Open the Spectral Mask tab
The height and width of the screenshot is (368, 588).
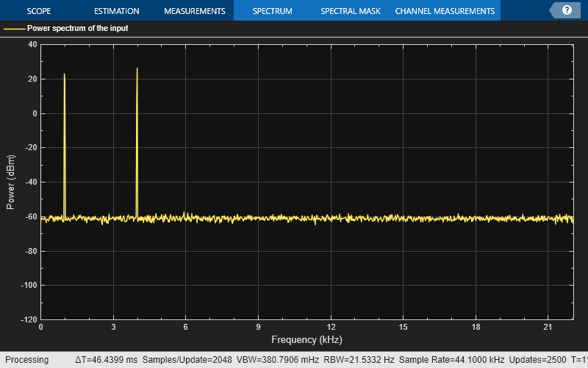351,11
